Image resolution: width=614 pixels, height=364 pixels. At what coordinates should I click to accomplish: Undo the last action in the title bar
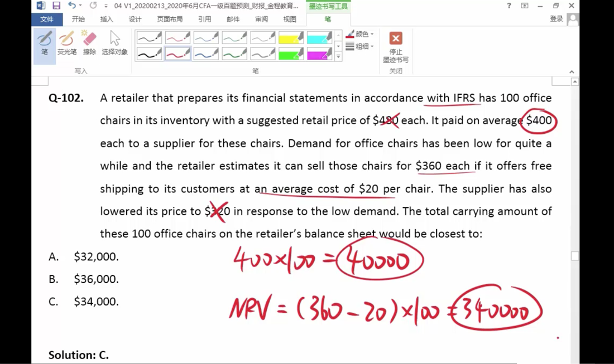coord(71,6)
